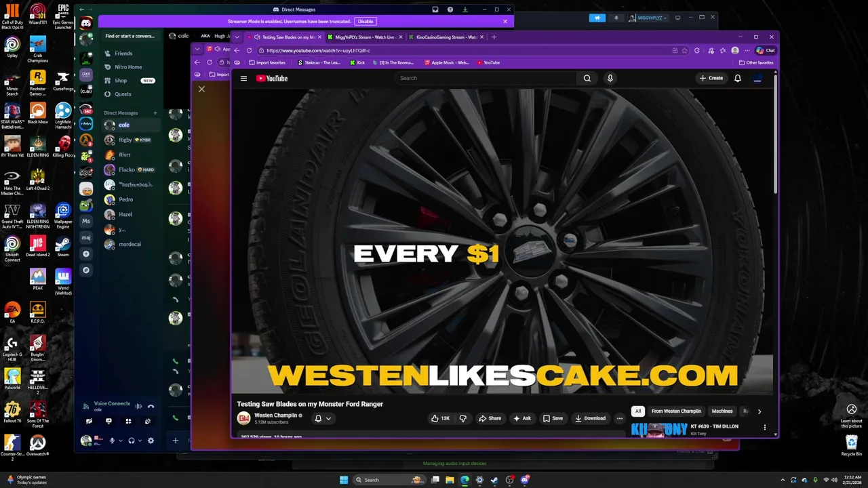Open YouTube bookmark in favorites bar
This screenshot has width=868, height=488.
[488, 62]
